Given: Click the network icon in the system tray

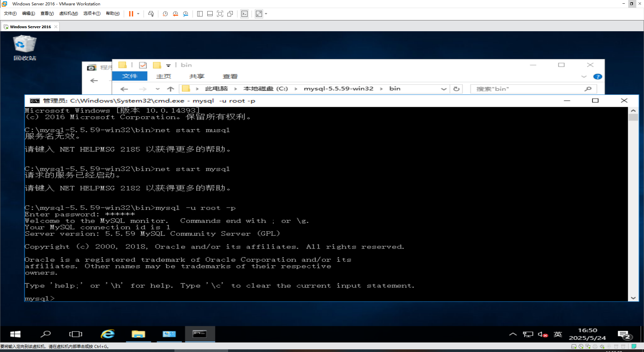Looking at the screenshot, I should point(528,334).
